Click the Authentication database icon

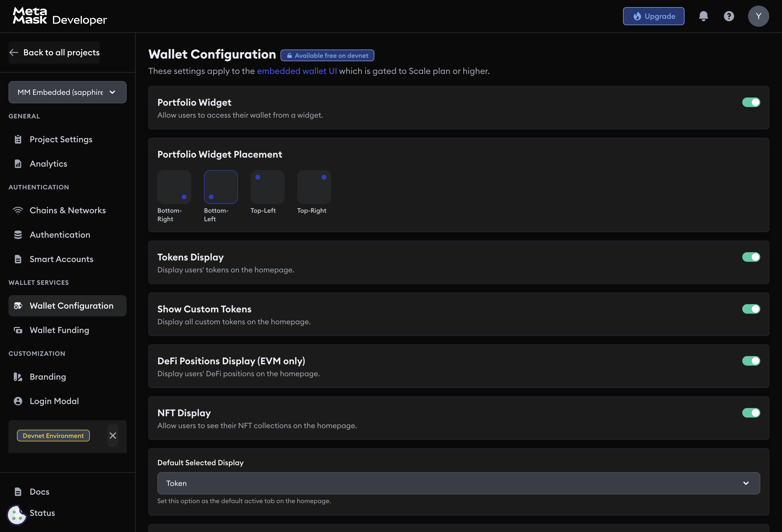tap(18, 234)
